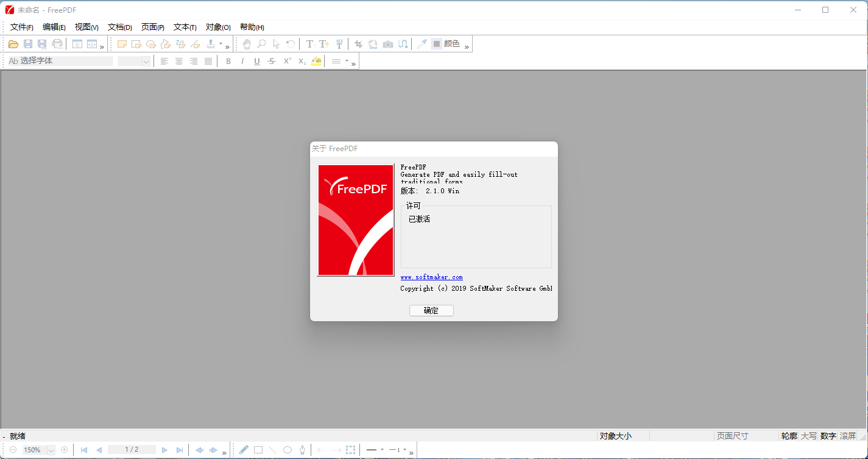Justify text alignment

pos(208,61)
